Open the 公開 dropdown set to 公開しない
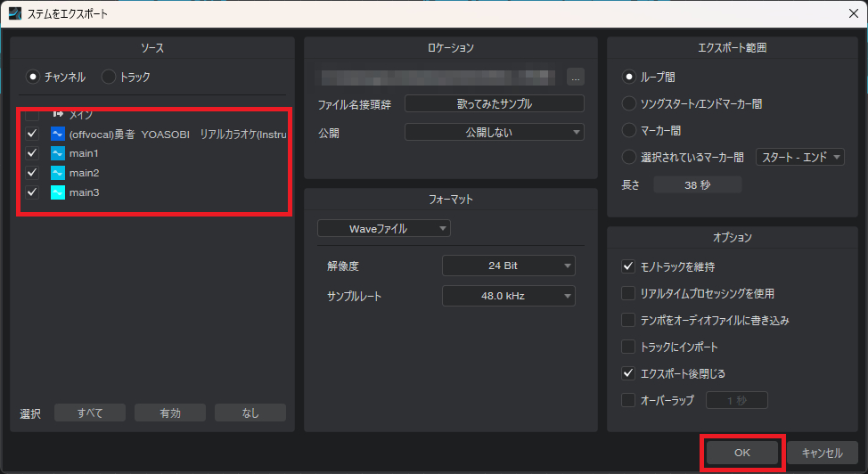 coord(495,133)
